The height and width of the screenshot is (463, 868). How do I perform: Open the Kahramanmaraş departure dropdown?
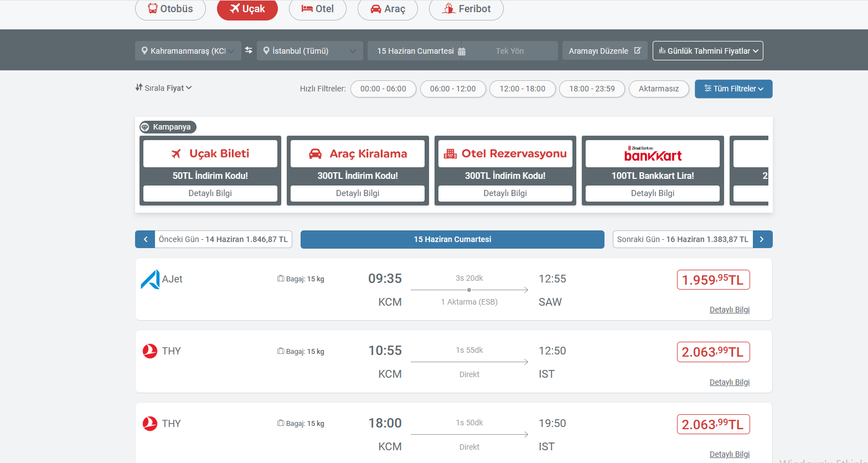pyautogui.click(x=188, y=50)
